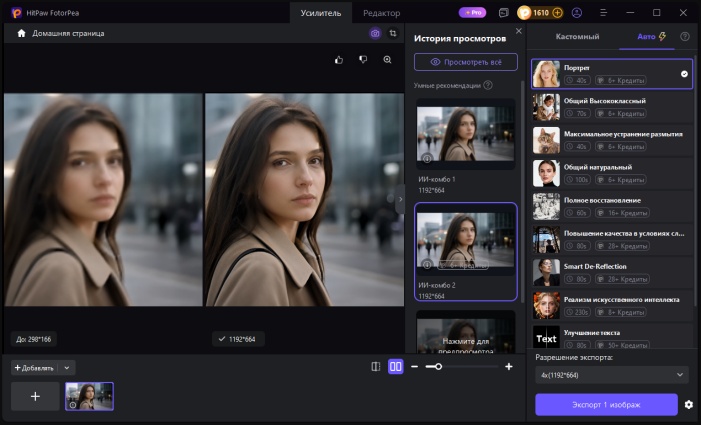Open the feedback message icon in title bar
The height and width of the screenshot is (425, 701).
pyautogui.click(x=503, y=13)
